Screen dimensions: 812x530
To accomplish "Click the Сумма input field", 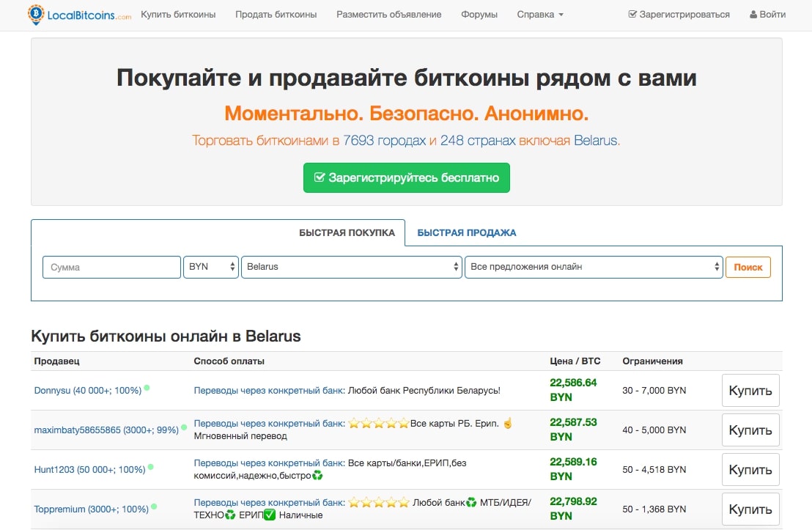I will [x=111, y=267].
